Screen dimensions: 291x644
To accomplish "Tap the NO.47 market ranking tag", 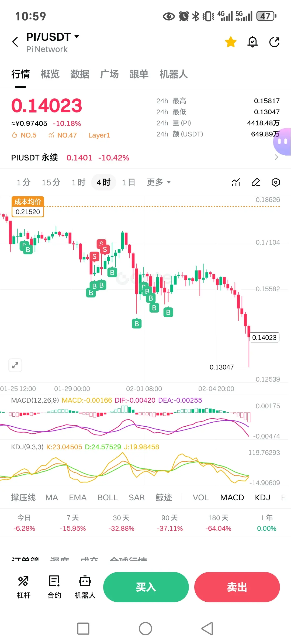I will [63, 135].
